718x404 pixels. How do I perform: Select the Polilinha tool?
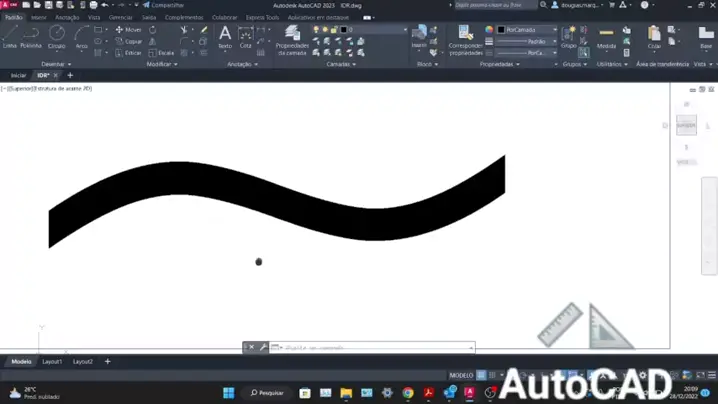[31, 37]
